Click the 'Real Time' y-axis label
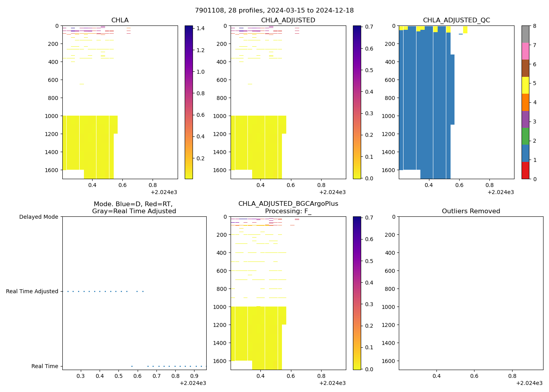 [x=45, y=366]
